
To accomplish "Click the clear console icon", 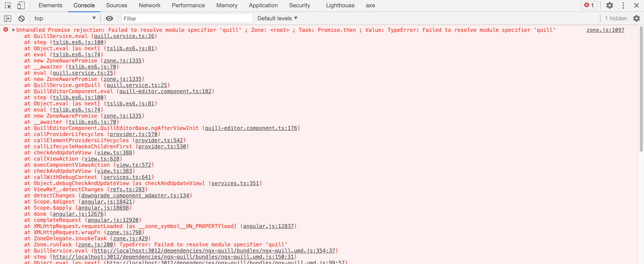I will point(21,18).
